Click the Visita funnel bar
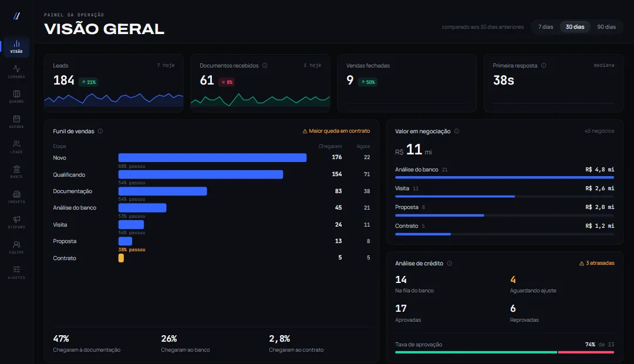 [x=131, y=224]
